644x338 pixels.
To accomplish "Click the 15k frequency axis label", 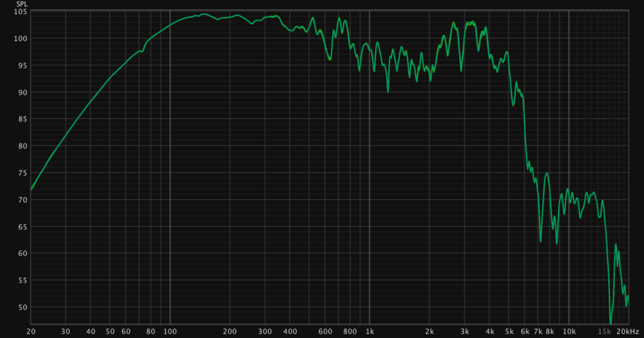I will [604, 331].
